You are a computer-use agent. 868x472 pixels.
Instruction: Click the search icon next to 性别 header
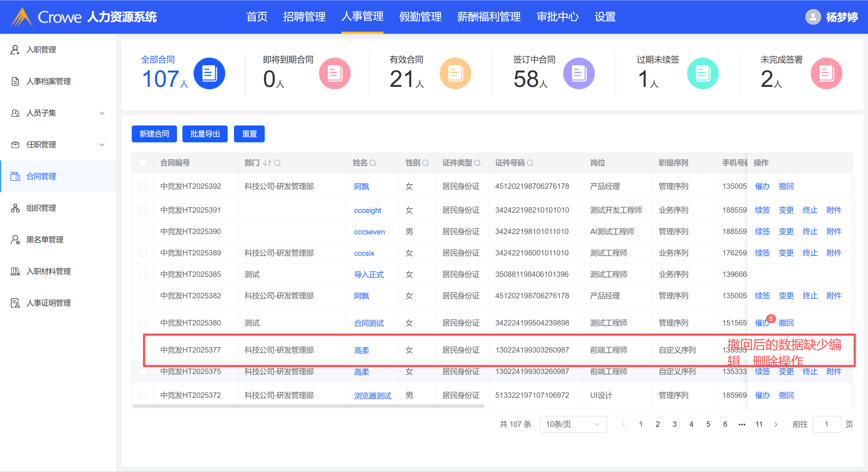click(425, 163)
